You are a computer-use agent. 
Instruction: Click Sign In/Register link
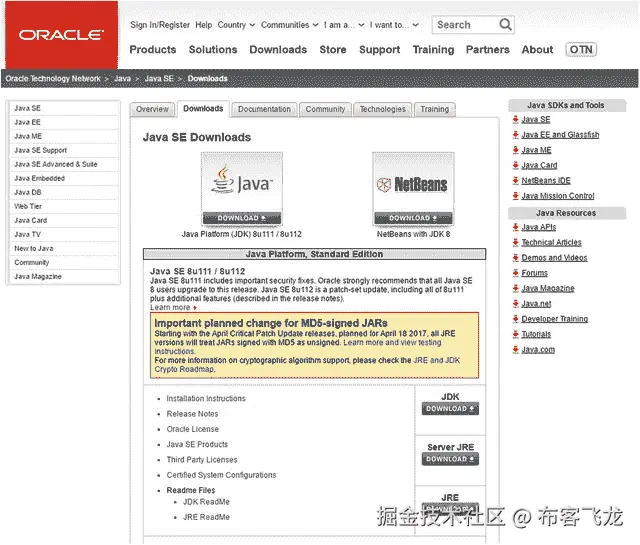point(160,25)
